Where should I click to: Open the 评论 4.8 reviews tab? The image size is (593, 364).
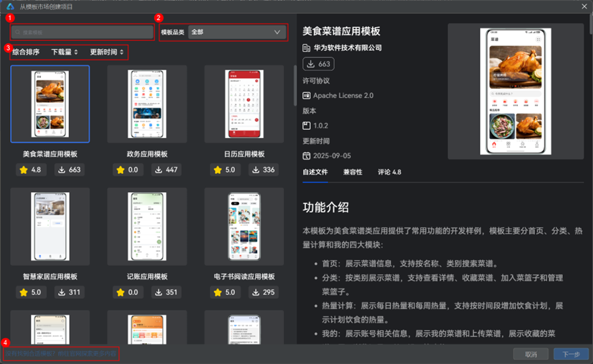pyautogui.click(x=390, y=172)
